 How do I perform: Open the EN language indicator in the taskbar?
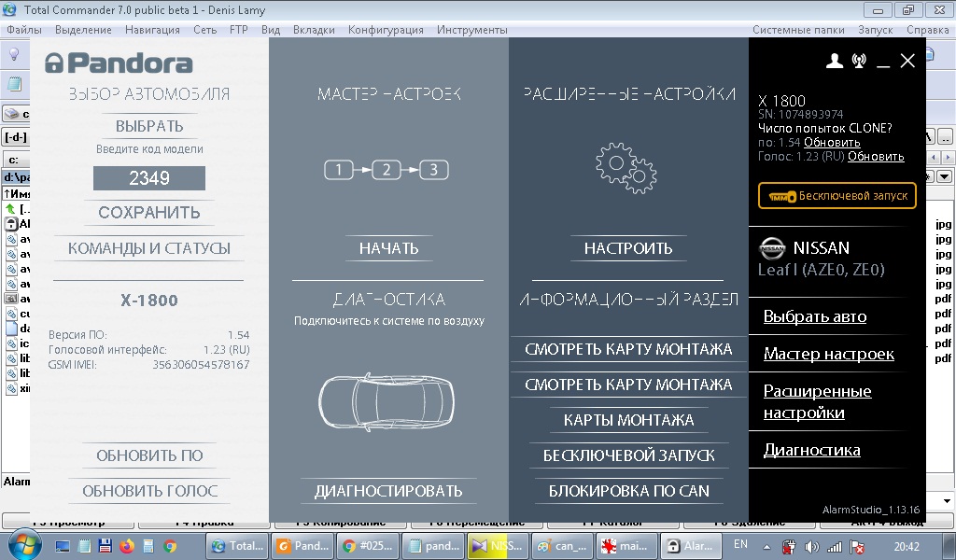pos(741,543)
